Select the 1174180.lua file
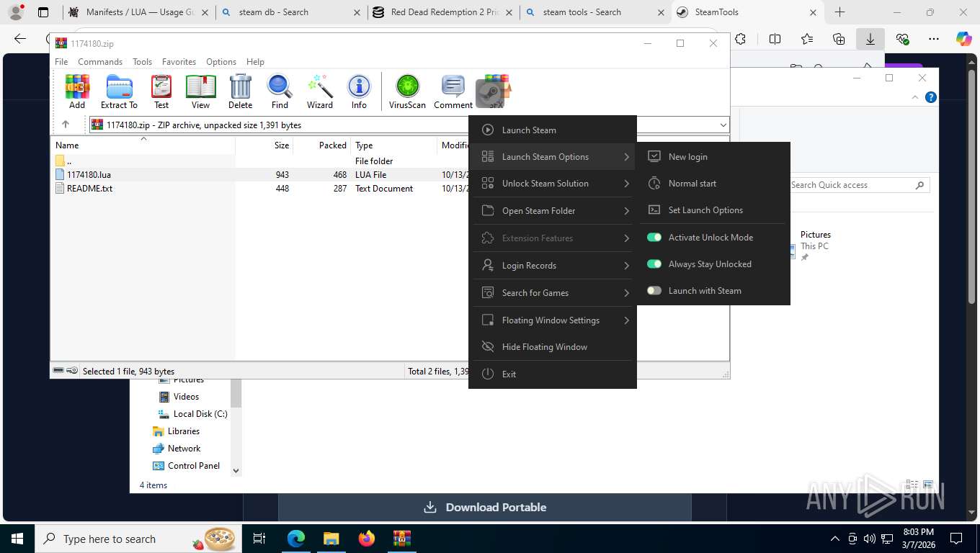The width and height of the screenshot is (980, 553). (89, 174)
